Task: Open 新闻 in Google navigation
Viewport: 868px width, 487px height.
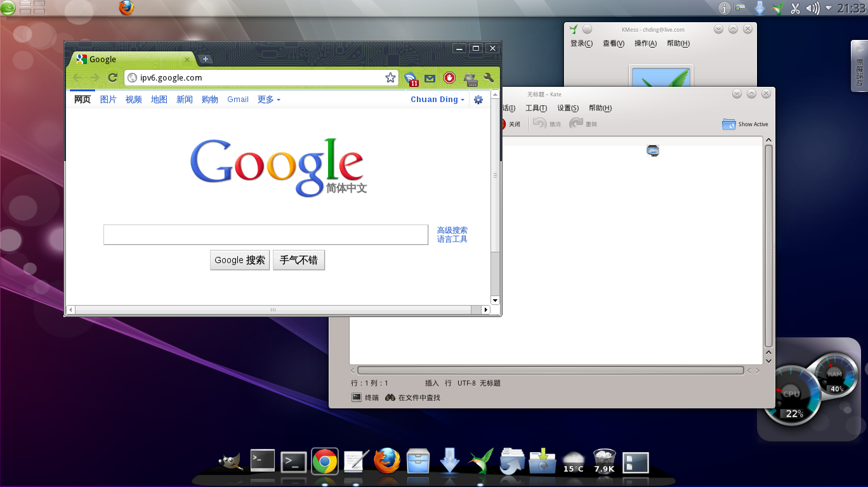Action: (x=185, y=100)
